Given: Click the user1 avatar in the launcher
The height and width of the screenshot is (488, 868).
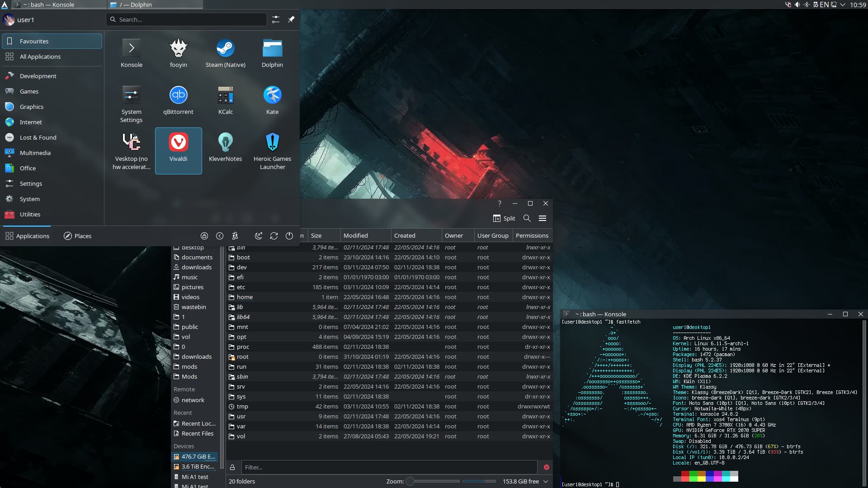Looking at the screenshot, I should pyautogui.click(x=9, y=19).
